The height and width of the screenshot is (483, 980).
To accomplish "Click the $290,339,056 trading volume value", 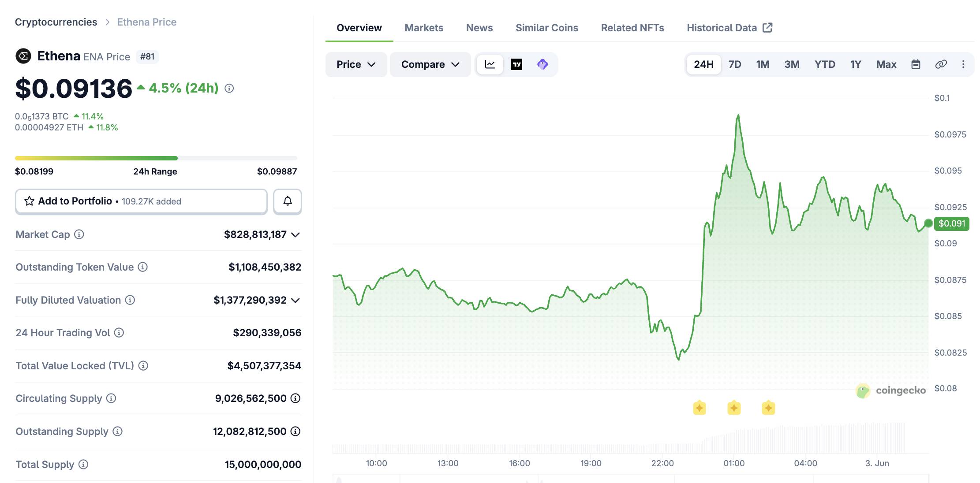I will pyautogui.click(x=267, y=333).
